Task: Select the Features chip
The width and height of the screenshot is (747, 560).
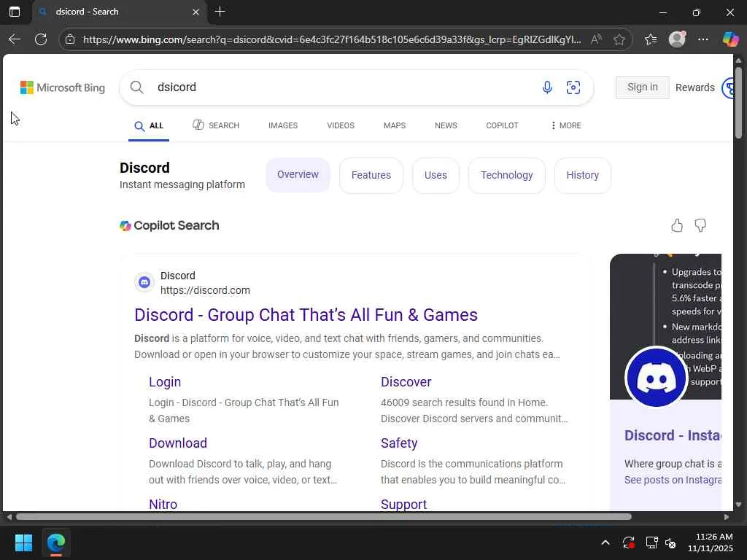Action: click(x=371, y=175)
